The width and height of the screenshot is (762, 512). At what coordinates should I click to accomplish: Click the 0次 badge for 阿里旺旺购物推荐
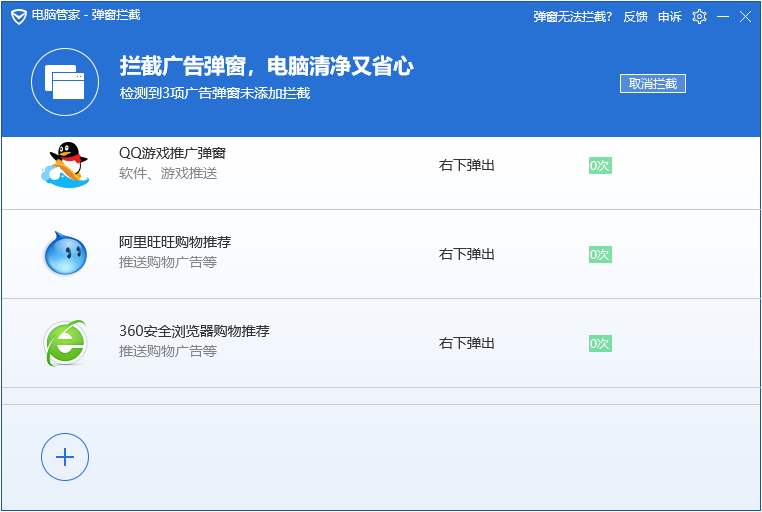(x=600, y=255)
